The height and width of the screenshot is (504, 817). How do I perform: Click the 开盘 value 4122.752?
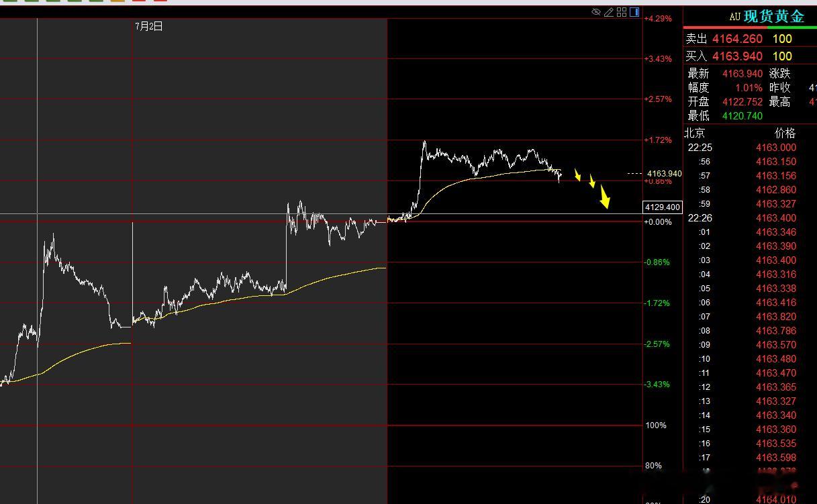point(742,102)
